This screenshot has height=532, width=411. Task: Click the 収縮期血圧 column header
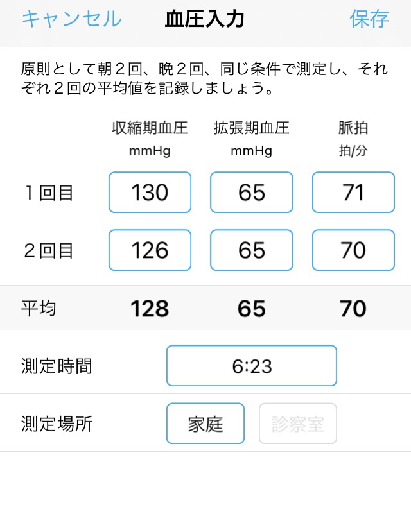(x=150, y=128)
